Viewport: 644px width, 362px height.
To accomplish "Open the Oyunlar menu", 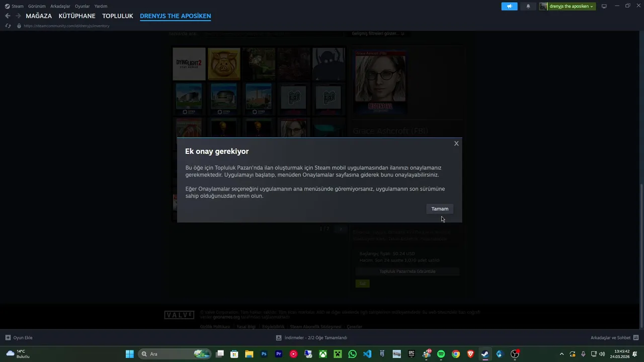I will (83, 6).
